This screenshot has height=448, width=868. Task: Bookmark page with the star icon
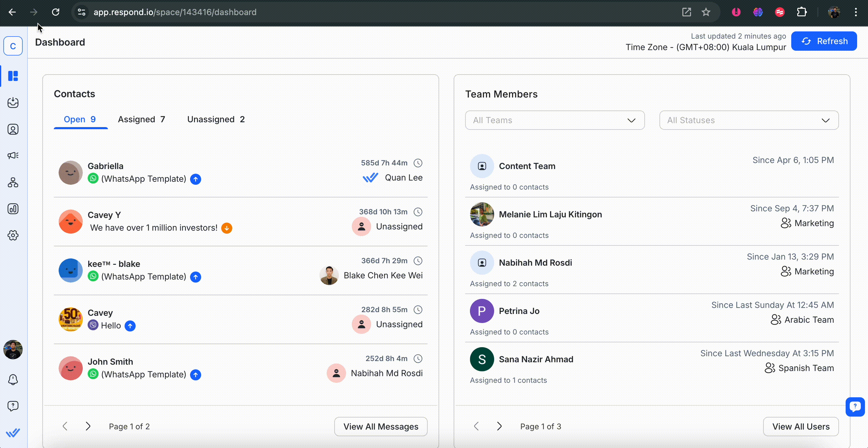click(x=706, y=12)
